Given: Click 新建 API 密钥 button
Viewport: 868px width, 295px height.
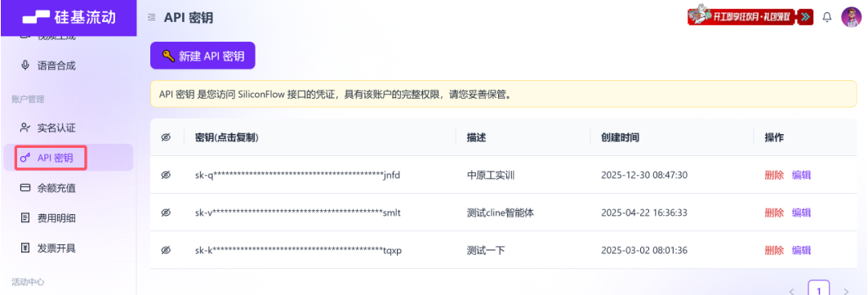Looking at the screenshot, I should pyautogui.click(x=203, y=56).
